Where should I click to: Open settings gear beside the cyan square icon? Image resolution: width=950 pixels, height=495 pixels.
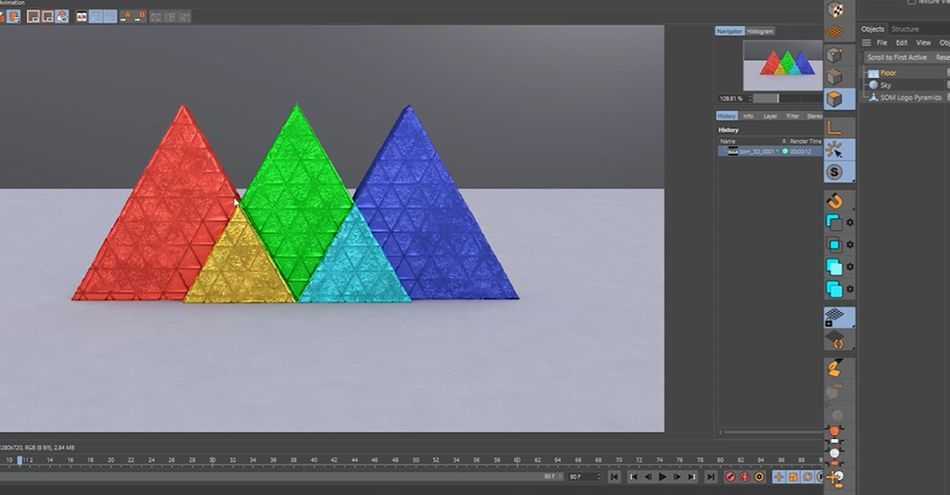[850, 245]
